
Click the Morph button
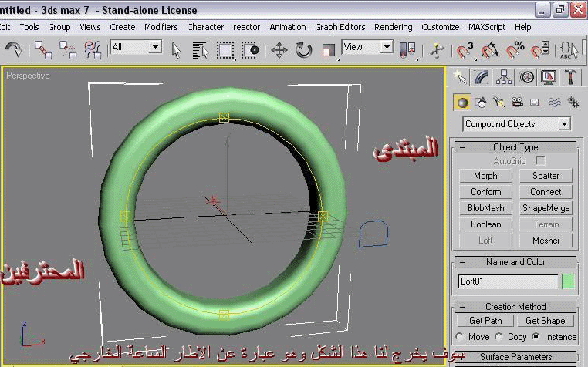coord(485,176)
